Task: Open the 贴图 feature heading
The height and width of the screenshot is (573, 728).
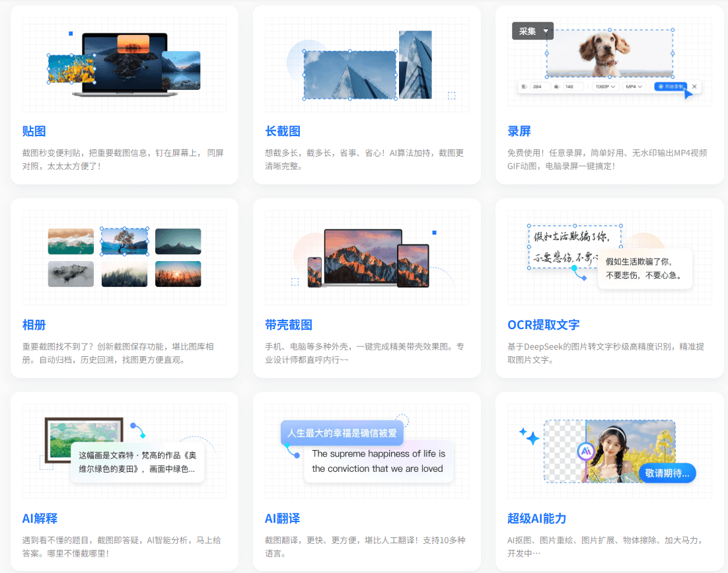Action: pyautogui.click(x=34, y=132)
